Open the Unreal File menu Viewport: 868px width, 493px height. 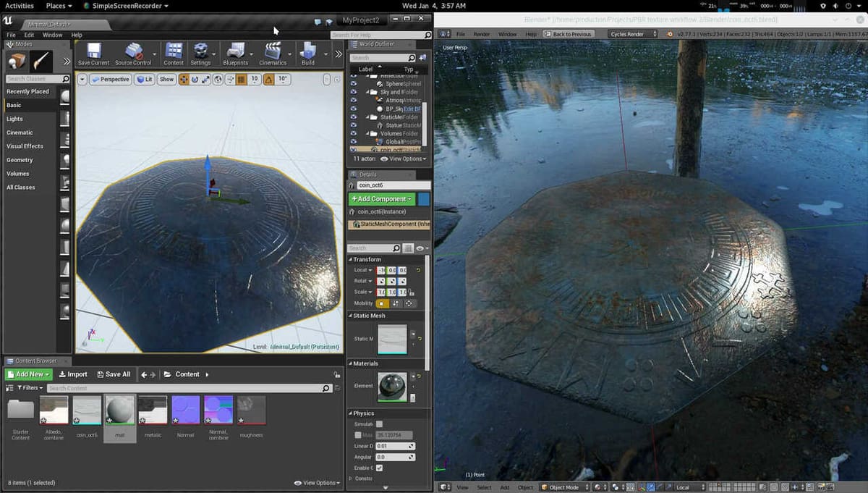(11, 35)
